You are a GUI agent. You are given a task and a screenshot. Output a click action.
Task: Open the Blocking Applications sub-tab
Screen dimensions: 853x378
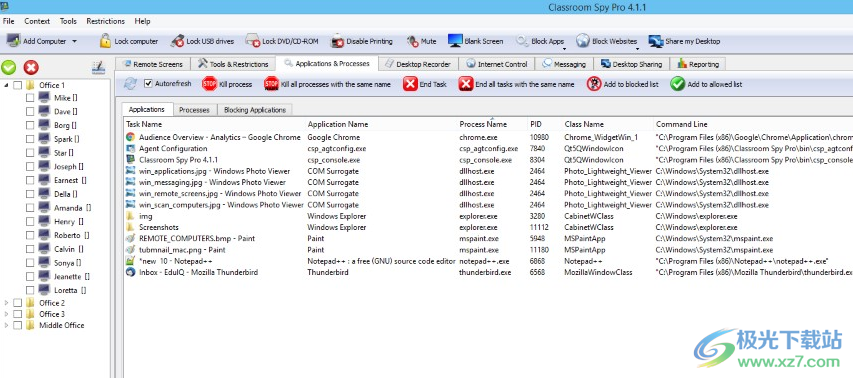(255, 110)
